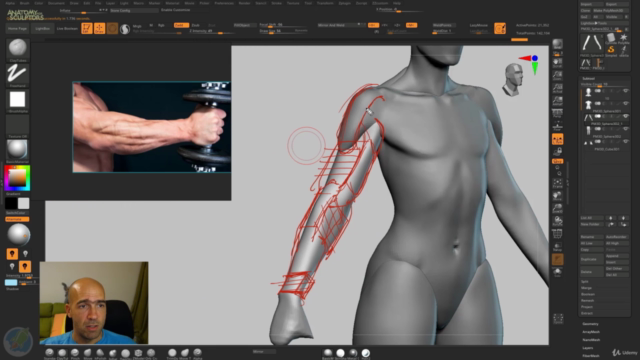Activate Edit mode button in top shelf
The width and height of the screenshot is (640, 360).
coord(87,28)
